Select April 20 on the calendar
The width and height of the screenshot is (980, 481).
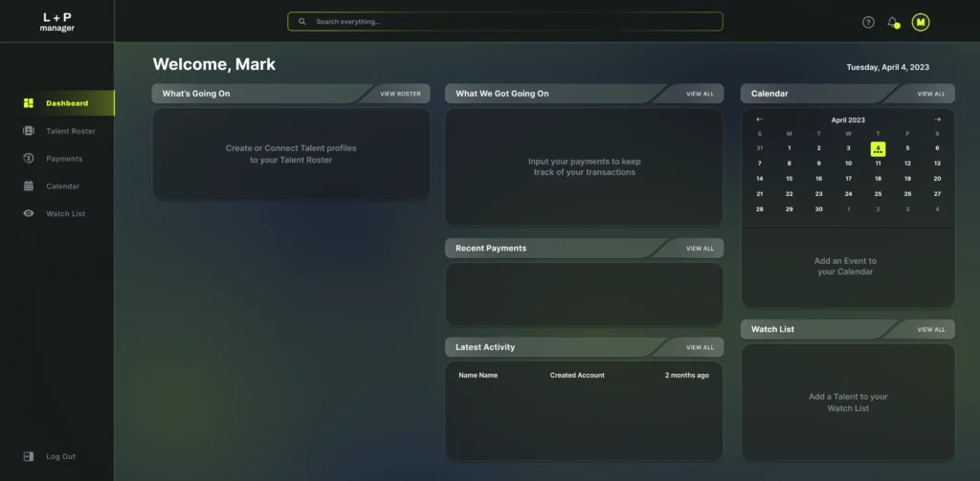(x=937, y=179)
